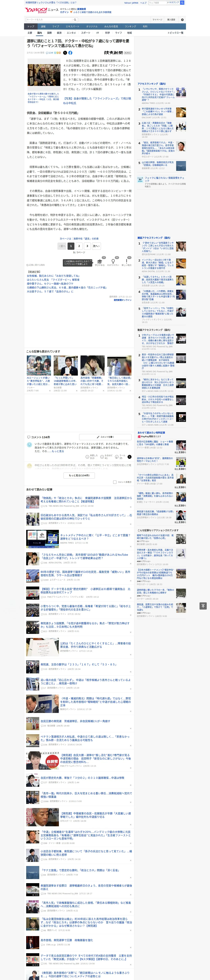The width and height of the screenshot is (210, 980).
Task: Click the コメントを書く pencil button
Action: point(105,437)
